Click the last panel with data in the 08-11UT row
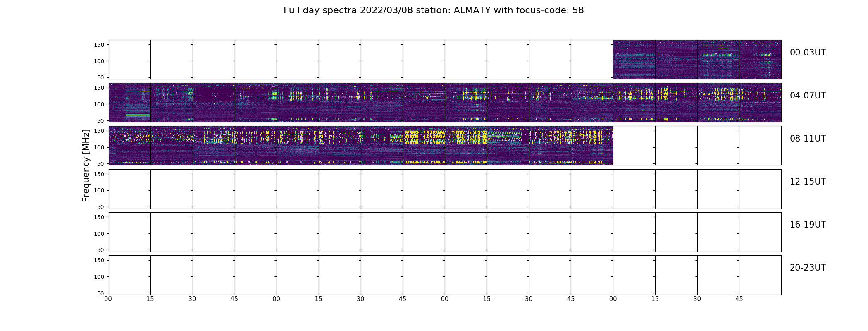 (x=592, y=146)
